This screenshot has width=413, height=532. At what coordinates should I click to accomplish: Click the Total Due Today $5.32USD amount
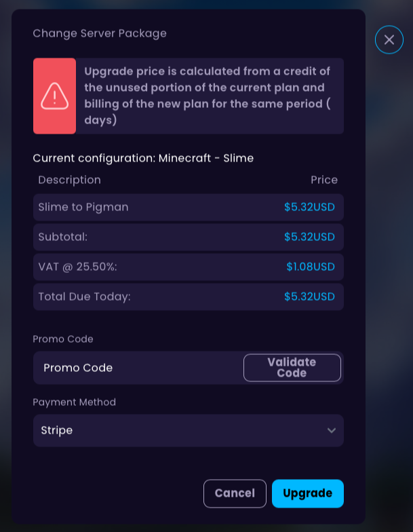(309, 297)
